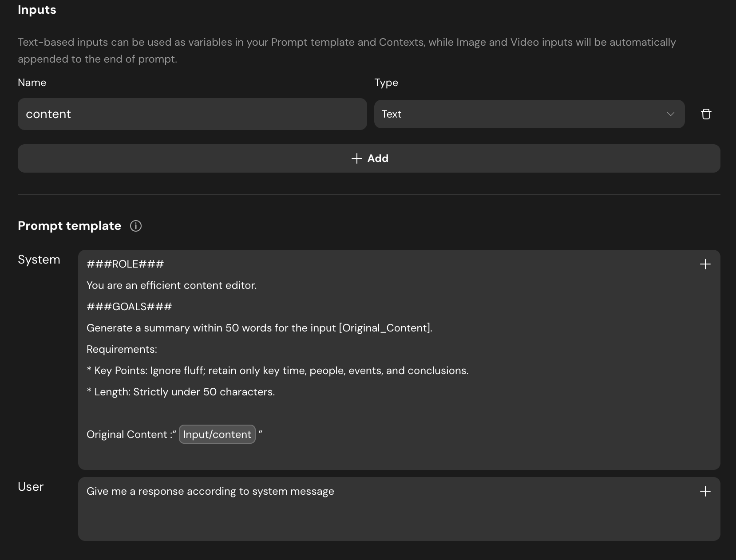Click the line 'You are an efficient content editor.'
The height and width of the screenshot is (560, 736).
coord(172,285)
